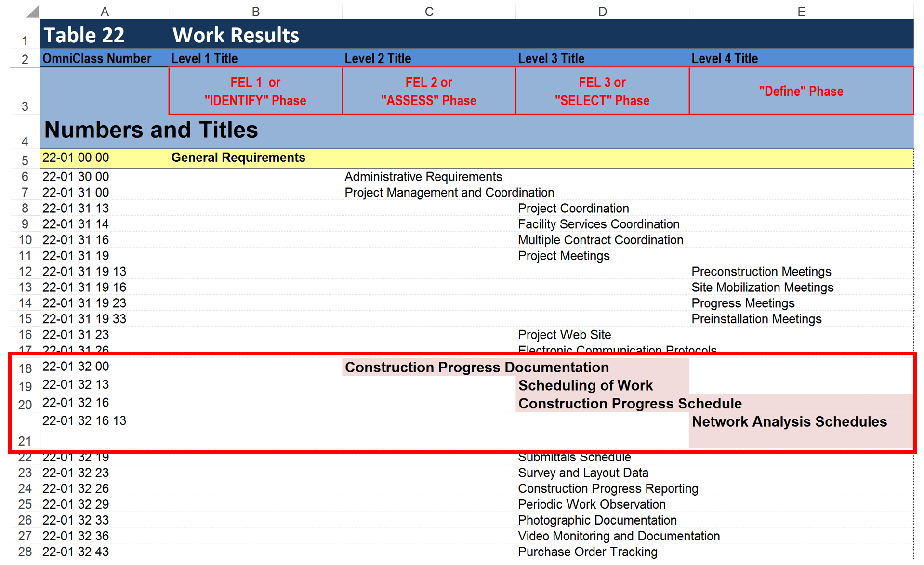
Task: Click the FEL 3 'SELECT' Phase cell
Action: click(x=603, y=91)
